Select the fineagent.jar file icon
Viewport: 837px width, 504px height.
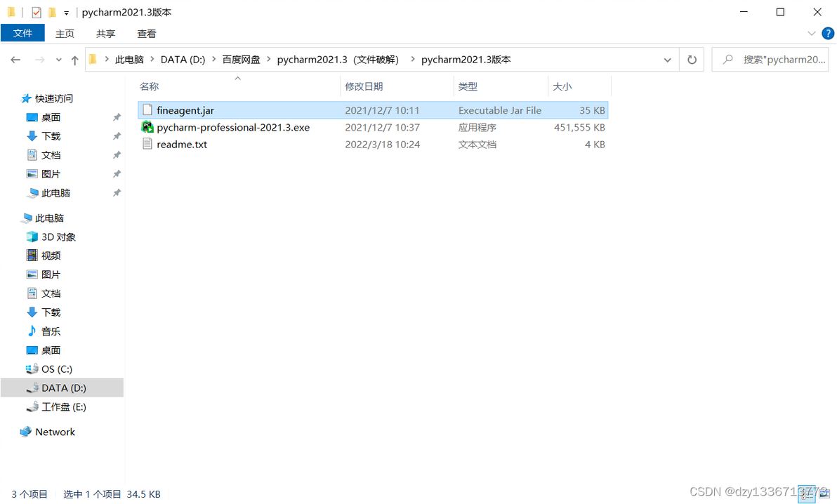tap(147, 110)
